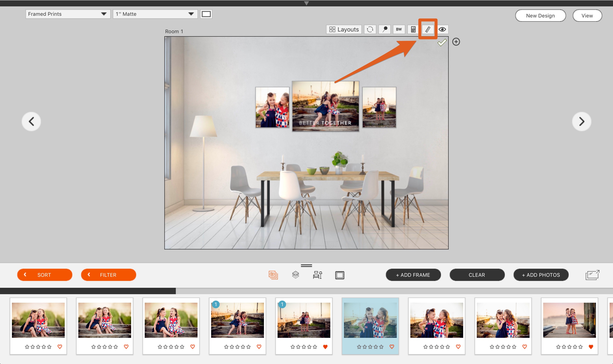This screenshot has width=613, height=364.
Task: Click the export/share images icon
Action: (592, 275)
